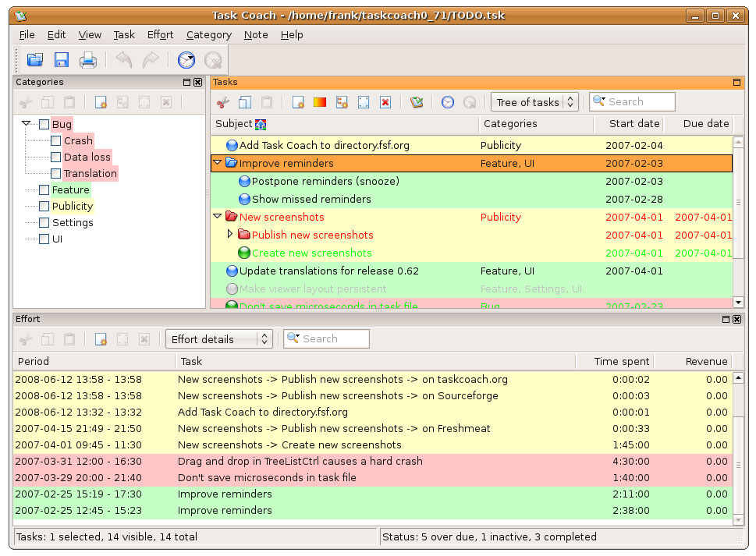Check the Bug category checkbox
This screenshot has width=756, height=556.
tap(44, 124)
